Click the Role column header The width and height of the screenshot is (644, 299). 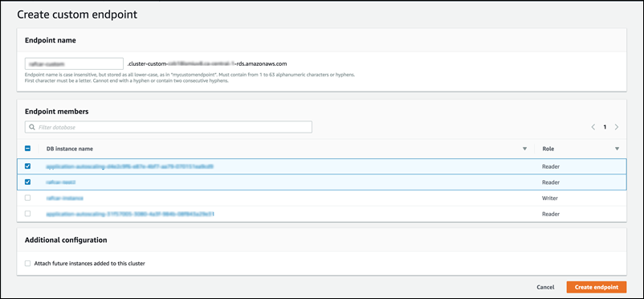pos(548,149)
